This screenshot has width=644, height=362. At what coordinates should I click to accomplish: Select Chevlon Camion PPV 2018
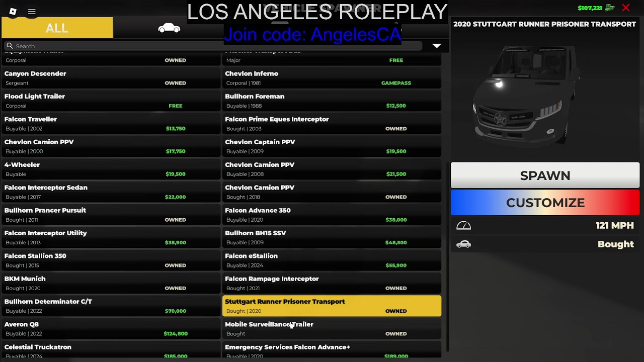(x=332, y=192)
